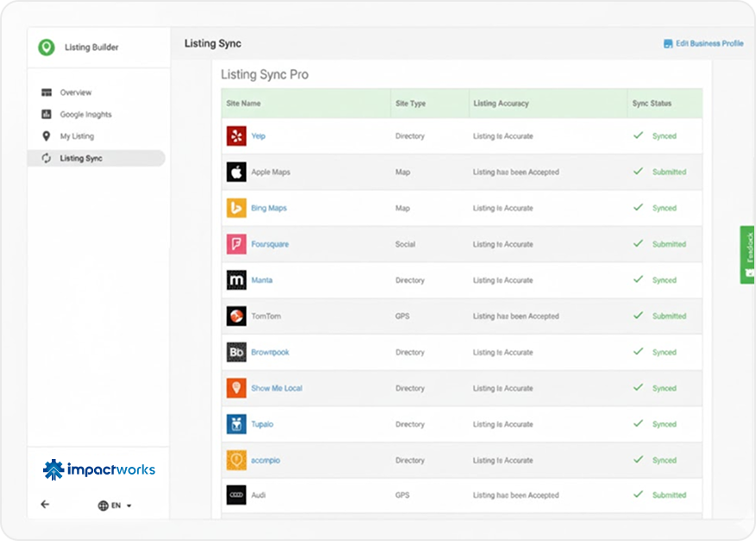Viewport: 756px width, 541px height.
Task: Open the green Feedback side tab
Action: pyautogui.click(x=747, y=255)
